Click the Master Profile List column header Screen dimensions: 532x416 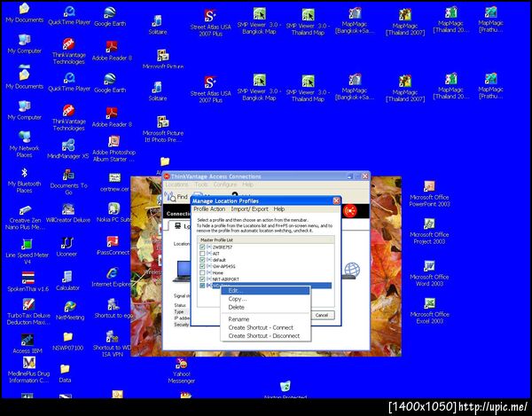pos(266,239)
